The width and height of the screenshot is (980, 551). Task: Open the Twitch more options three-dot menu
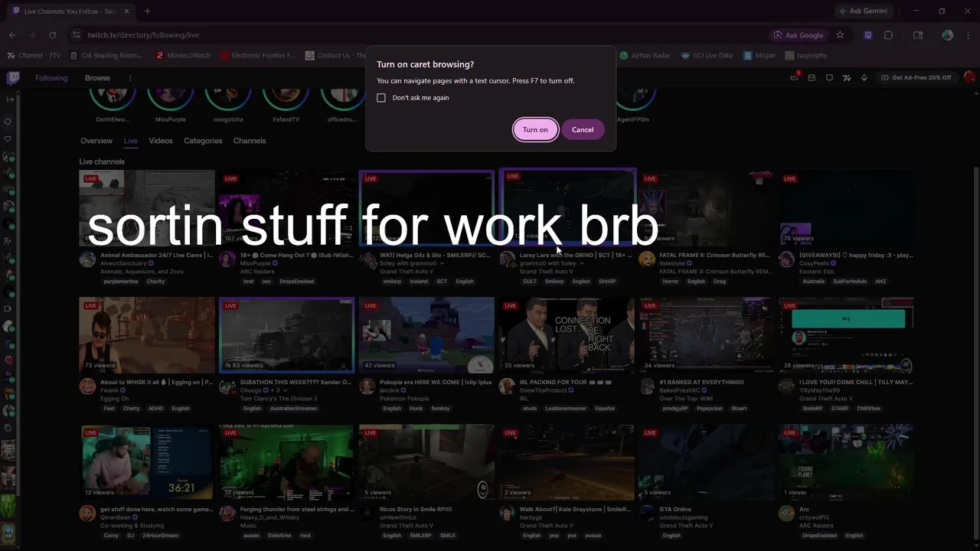click(x=130, y=78)
